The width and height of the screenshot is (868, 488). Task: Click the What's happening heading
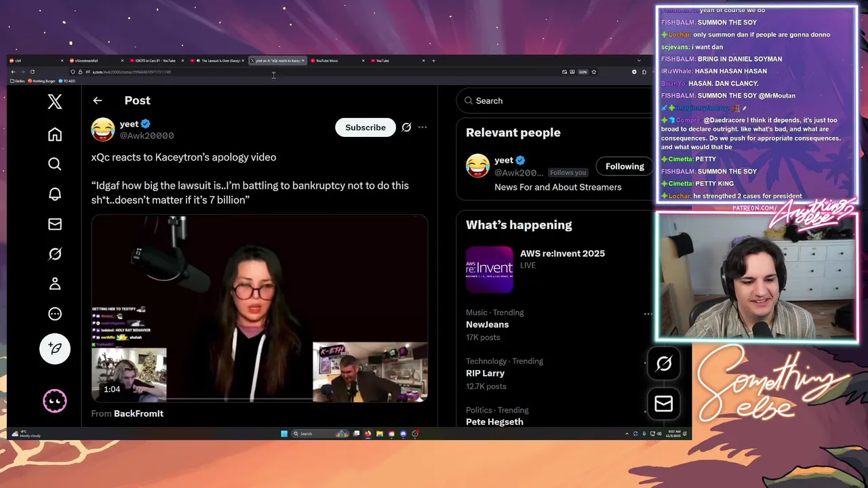519,225
